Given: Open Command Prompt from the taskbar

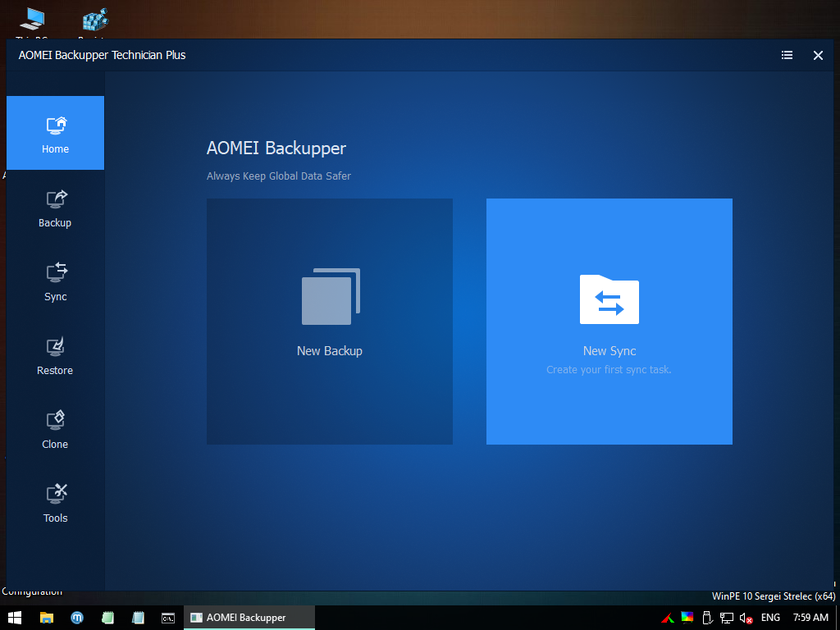Looking at the screenshot, I should [x=168, y=618].
